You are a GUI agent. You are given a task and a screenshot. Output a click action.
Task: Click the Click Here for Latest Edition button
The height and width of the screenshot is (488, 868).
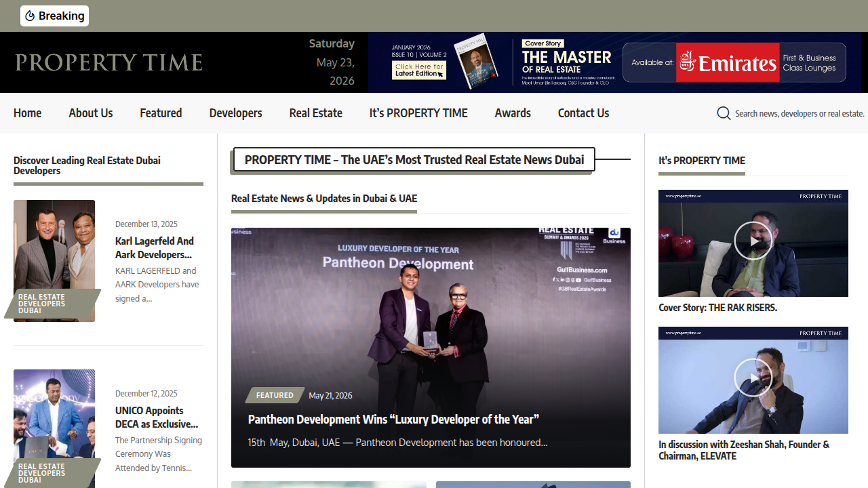pos(419,70)
